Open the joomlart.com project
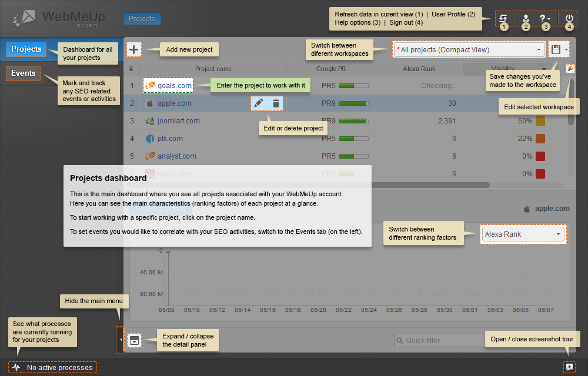The height and width of the screenshot is (376, 588). tap(179, 121)
